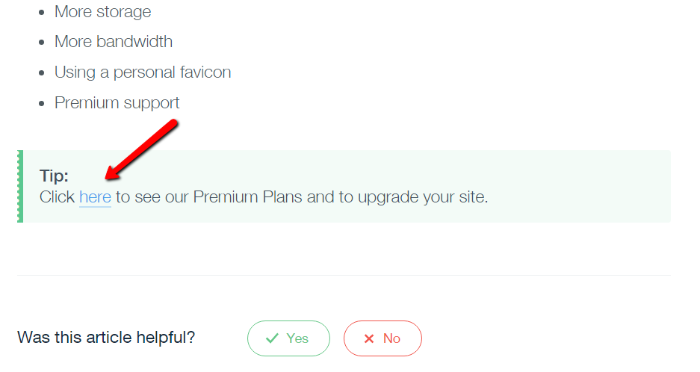Viewport: 700px width, 372px height.
Task: Click the red arrow annotation pointing to here
Action: click(x=142, y=150)
